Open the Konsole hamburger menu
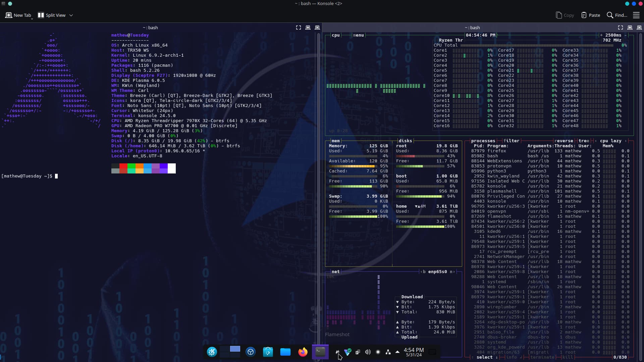644x362 pixels. 636,15
